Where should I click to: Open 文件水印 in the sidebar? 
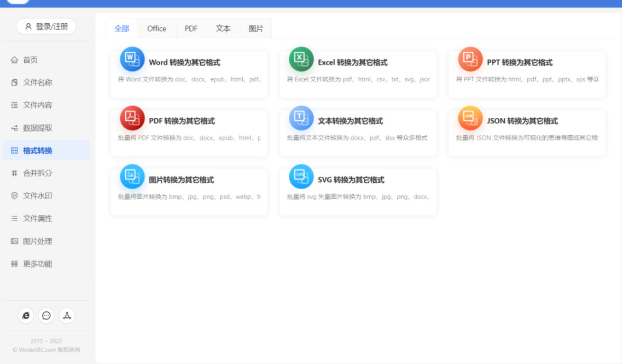click(37, 196)
